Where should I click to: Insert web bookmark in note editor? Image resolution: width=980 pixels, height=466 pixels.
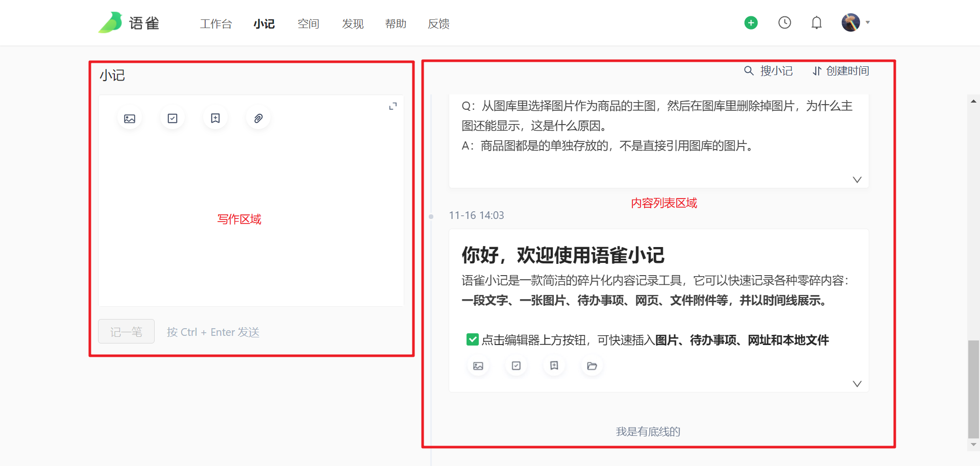[x=215, y=118]
